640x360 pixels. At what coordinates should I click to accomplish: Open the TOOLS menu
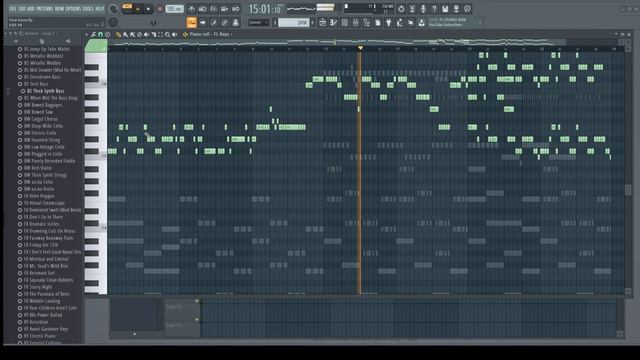(88, 9)
